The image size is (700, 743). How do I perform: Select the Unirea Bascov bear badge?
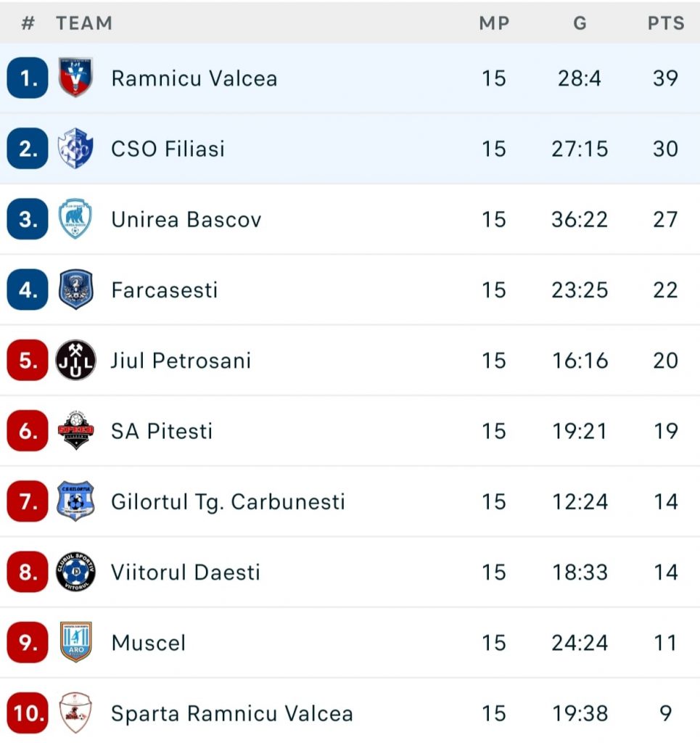click(75, 218)
